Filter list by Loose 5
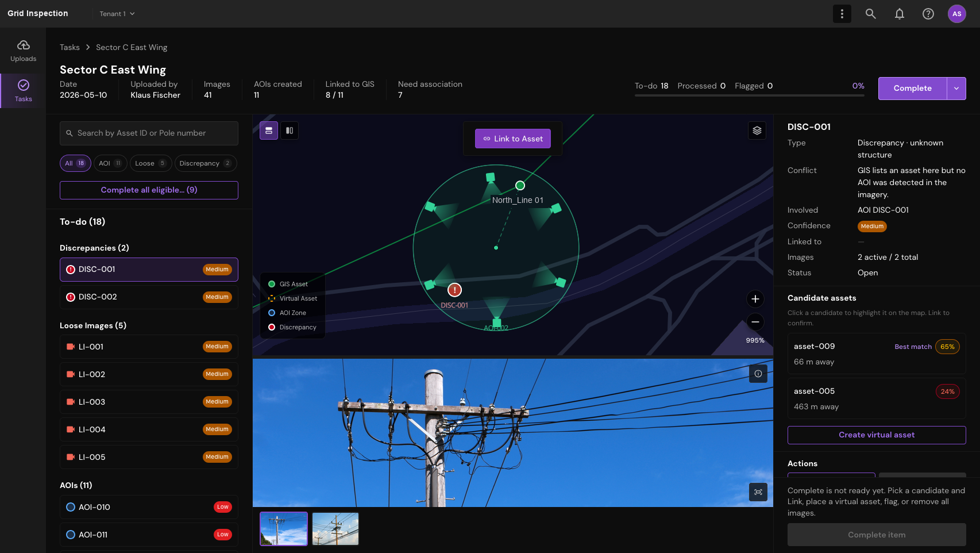 [x=151, y=163]
